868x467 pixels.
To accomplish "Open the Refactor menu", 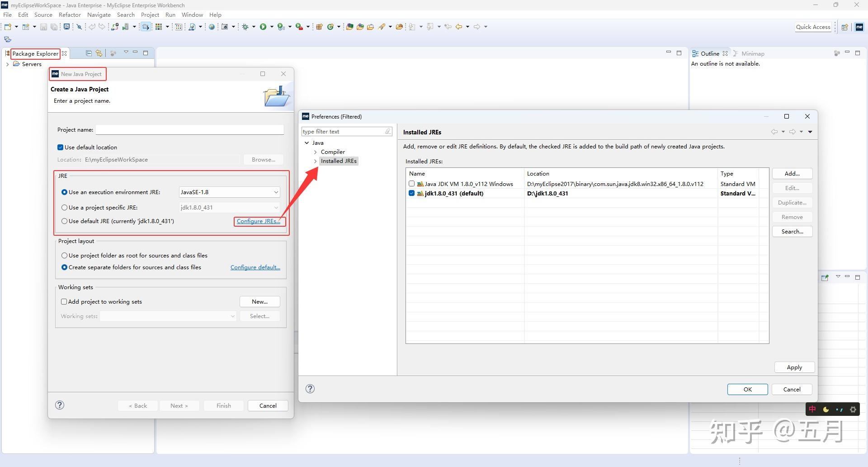I will click(x=70, y=14).
